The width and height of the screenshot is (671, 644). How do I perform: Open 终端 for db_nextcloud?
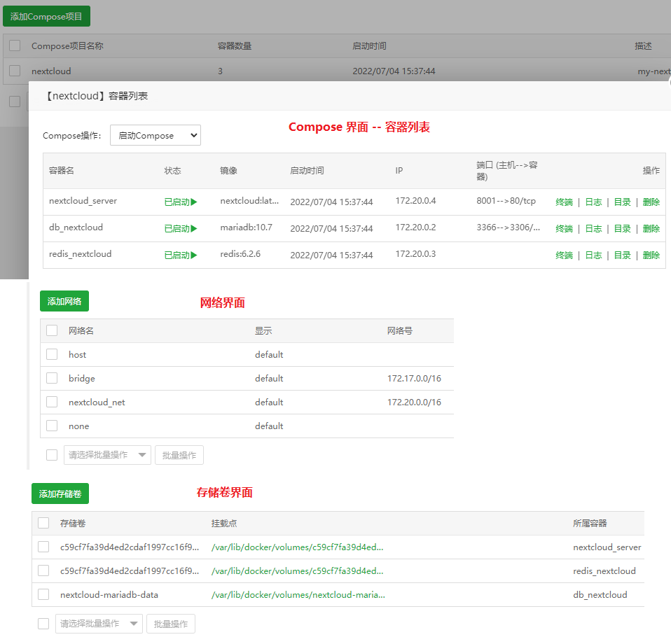point(564,228)
